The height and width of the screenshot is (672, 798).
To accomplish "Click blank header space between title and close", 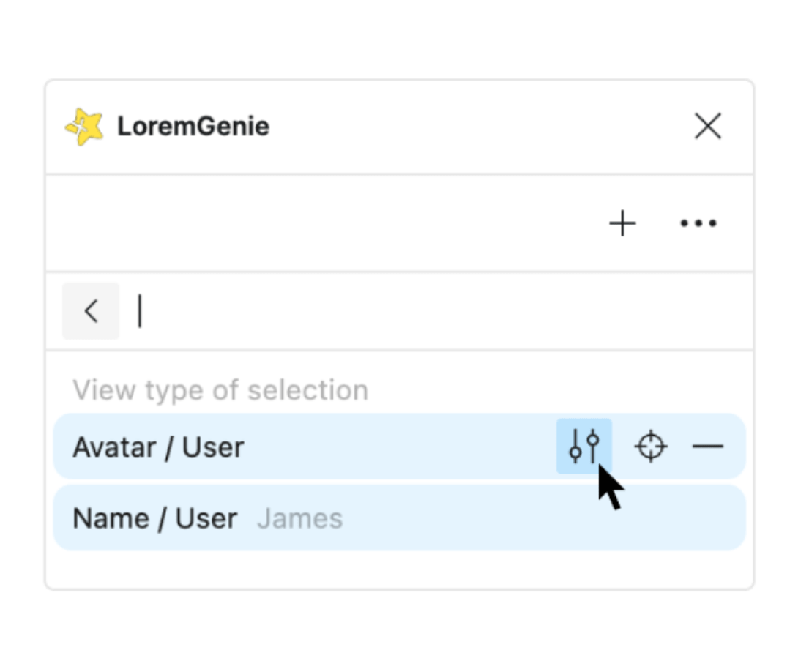I will coord(476,127).
